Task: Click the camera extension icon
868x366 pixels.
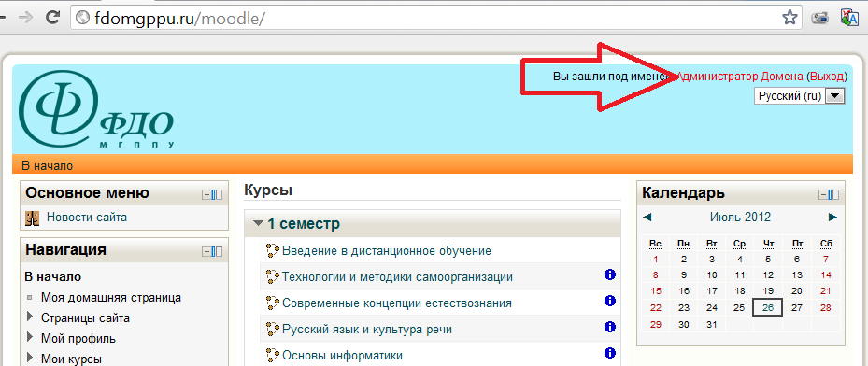Action: (x=820, y=18)
